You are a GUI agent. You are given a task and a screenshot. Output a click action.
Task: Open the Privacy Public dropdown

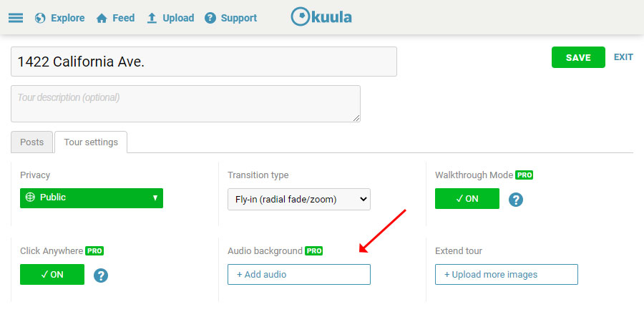coord(91,198)
